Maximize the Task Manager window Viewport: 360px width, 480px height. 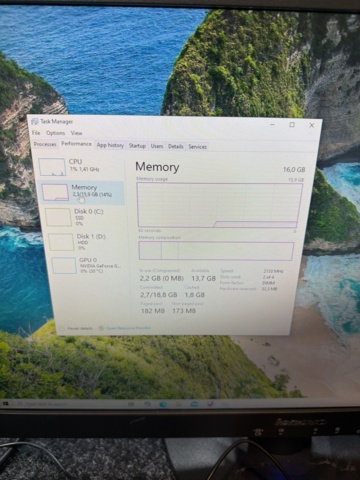pos(292,125)
